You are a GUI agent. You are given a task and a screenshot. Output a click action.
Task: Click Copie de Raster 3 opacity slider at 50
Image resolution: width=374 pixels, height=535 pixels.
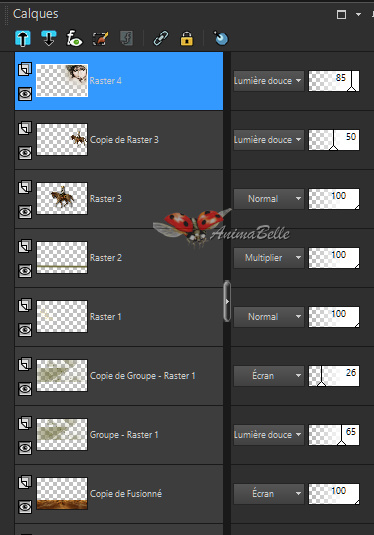pyautogui.click(x=334, y=140)
